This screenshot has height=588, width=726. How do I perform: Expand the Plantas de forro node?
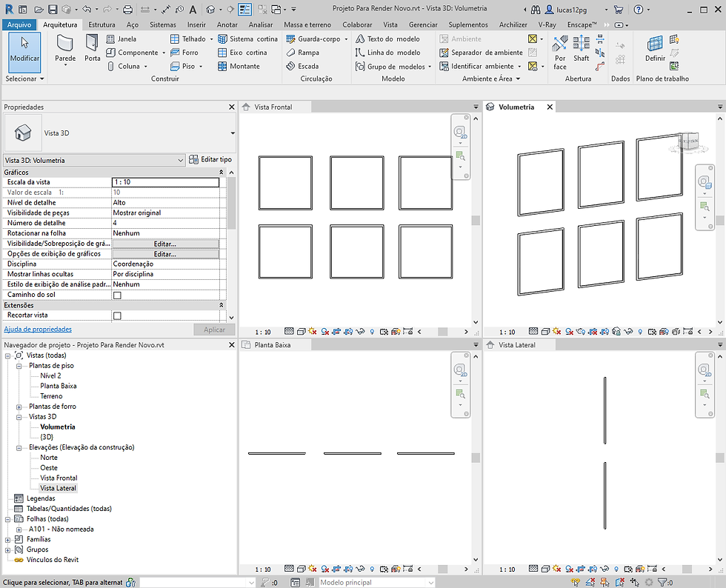click(x=19, y=407)
